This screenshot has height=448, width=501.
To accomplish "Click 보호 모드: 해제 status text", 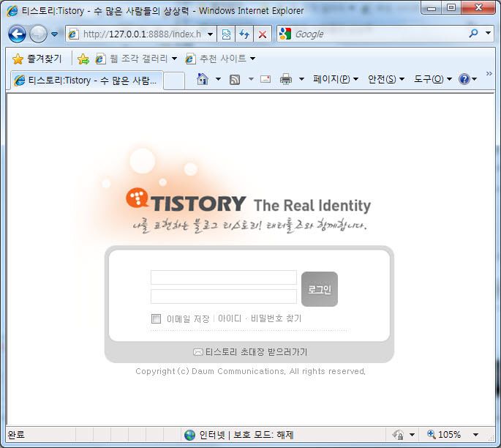I will click(x=263, y=435).
